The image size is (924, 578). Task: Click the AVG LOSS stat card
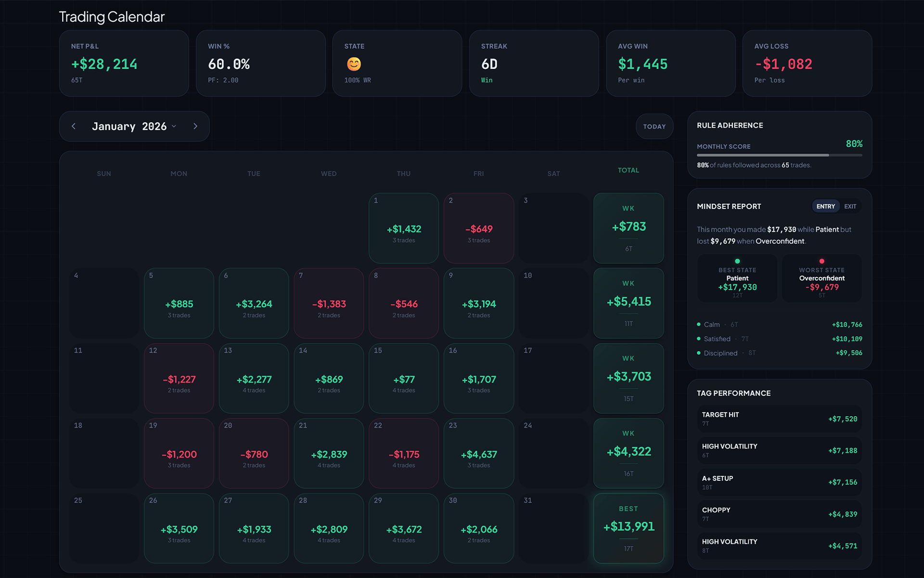coord(807,63)
